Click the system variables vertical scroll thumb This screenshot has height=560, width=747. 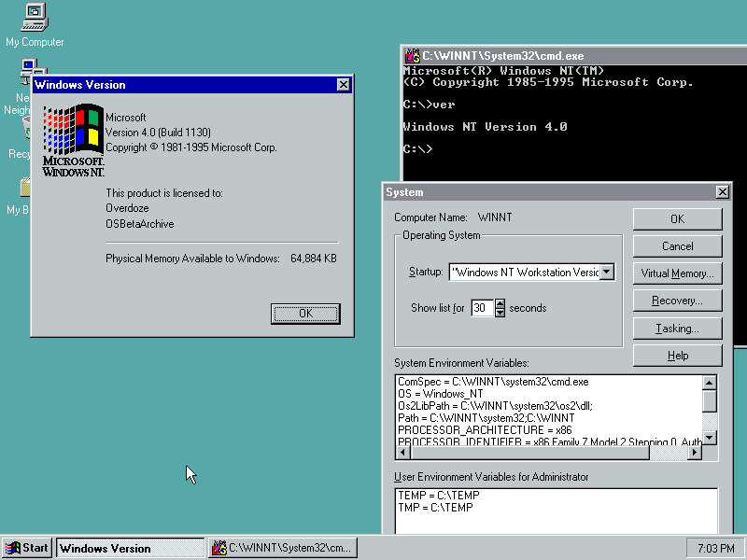pos(710,401)
